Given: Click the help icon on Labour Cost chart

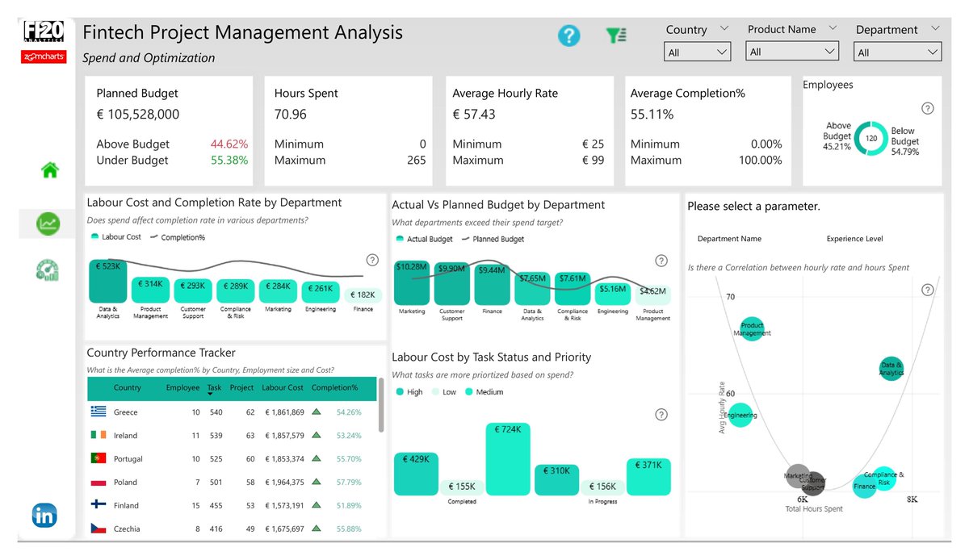Looking at the screenshot, I should point(372,260).
